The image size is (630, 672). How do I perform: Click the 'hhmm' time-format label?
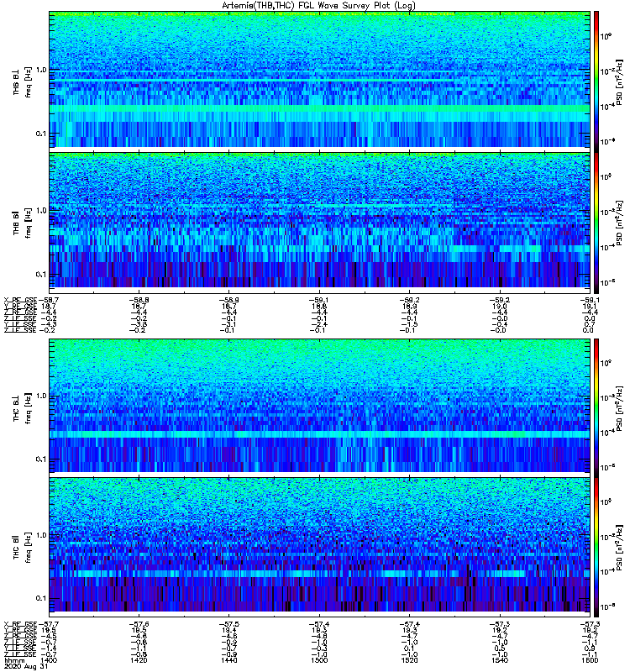pos(13,660)
